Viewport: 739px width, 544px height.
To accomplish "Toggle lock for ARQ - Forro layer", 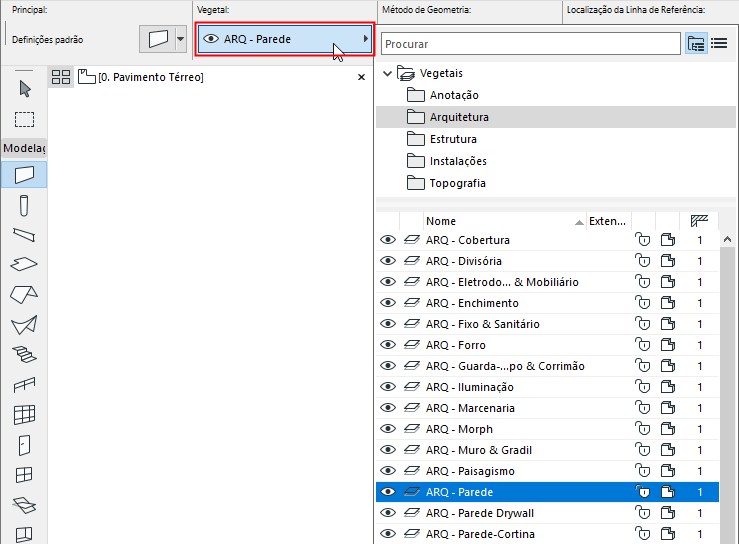I will pos(642,345).
